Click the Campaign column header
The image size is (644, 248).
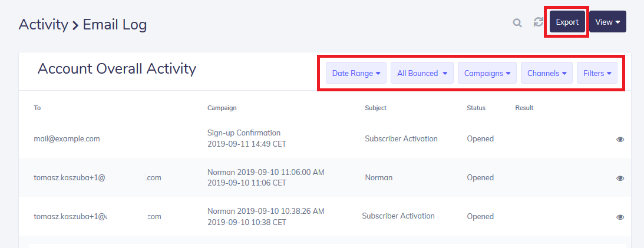222,108
